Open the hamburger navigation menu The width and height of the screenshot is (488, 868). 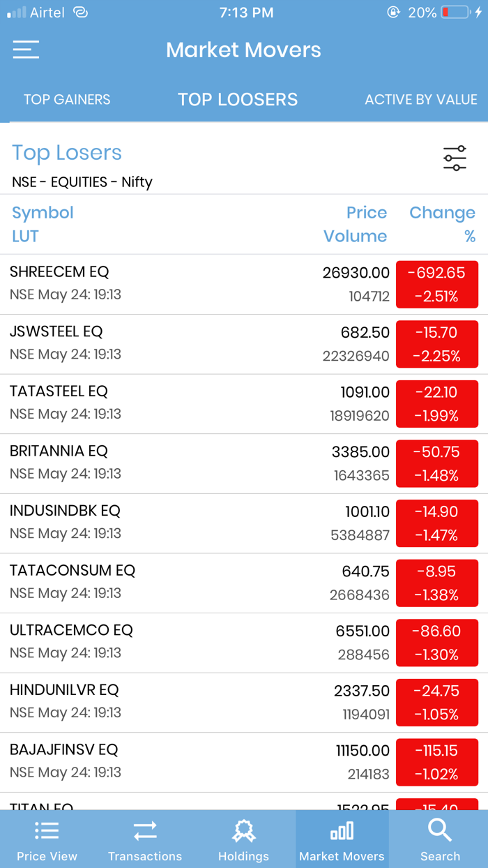25,50
